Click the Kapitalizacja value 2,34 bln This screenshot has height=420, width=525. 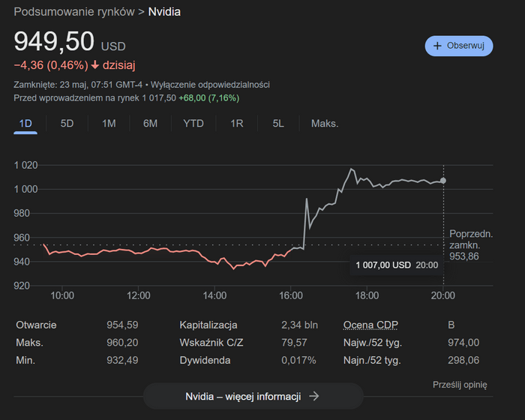click(x=300, y=325)
